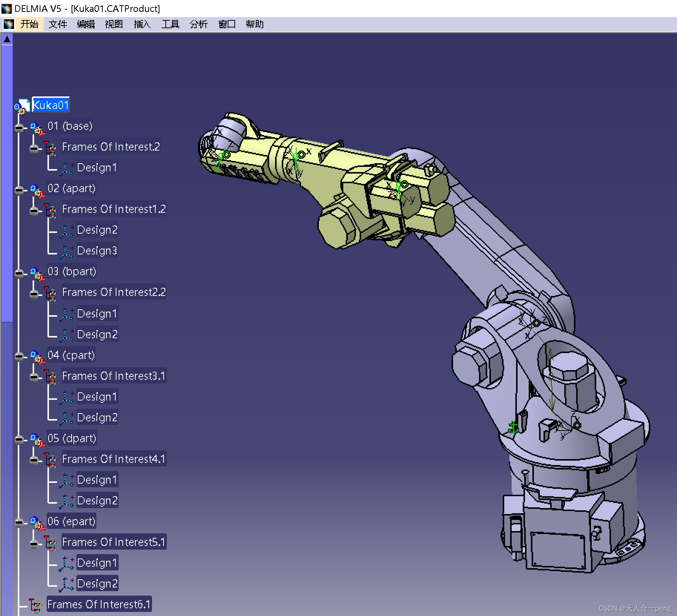This screenshot has width=677, height=616.
Task: Click axis icon of Design1 under 06 (epart)
Action: [67, 564]
